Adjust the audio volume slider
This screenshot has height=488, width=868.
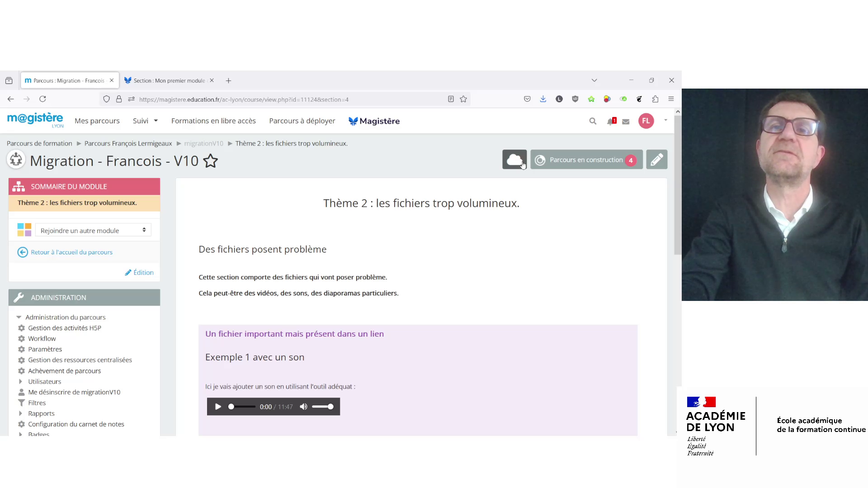(x=323, y=407)
